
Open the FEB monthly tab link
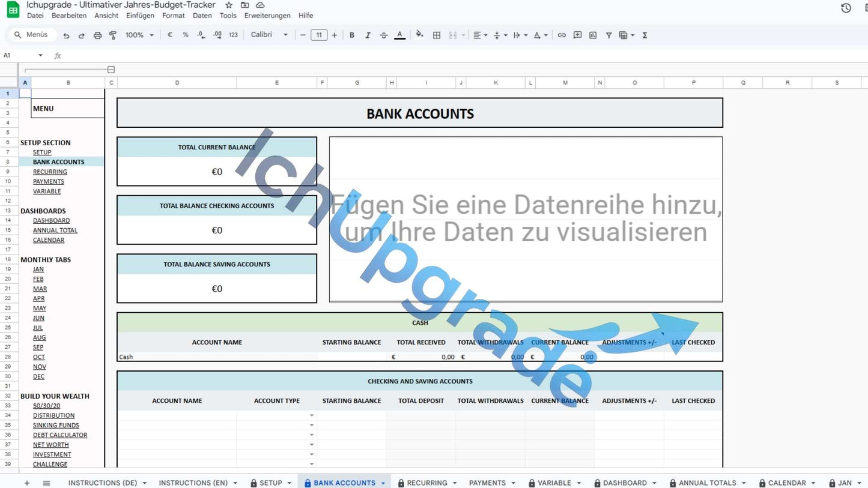click(x=38, y=279)
